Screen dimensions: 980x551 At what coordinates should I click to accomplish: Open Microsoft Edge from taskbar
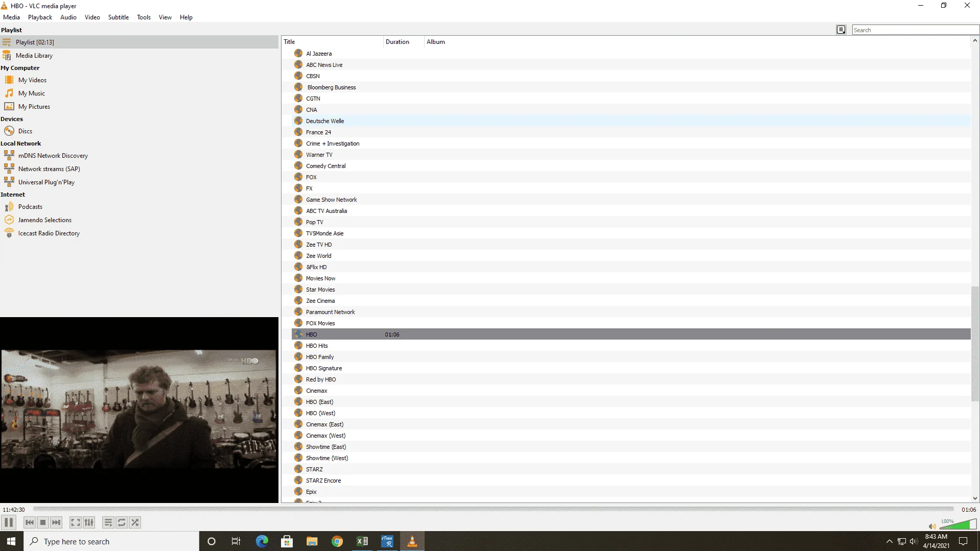[x=262, y=541]
